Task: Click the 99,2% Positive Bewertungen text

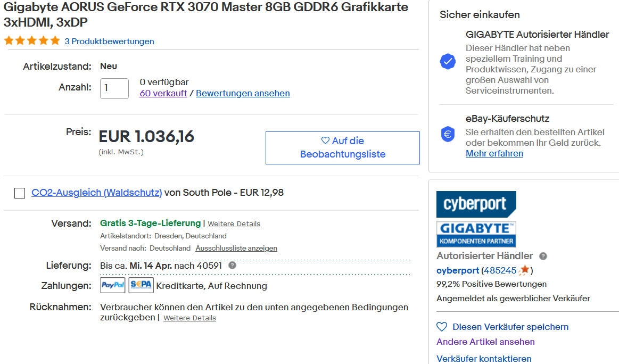Action: pos(491,284)
